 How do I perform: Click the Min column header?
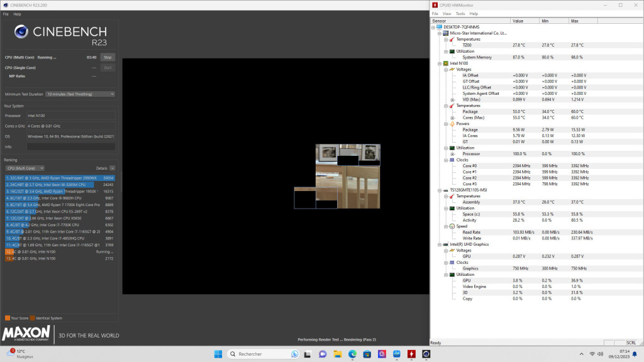554,21
